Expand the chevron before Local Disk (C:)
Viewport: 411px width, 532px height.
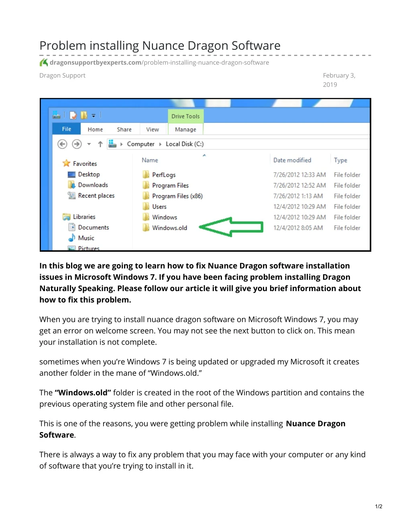160,144
